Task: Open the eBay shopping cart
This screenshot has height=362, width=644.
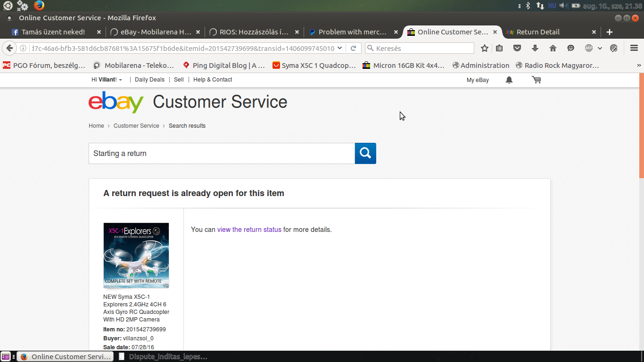Action: point(537,80)
